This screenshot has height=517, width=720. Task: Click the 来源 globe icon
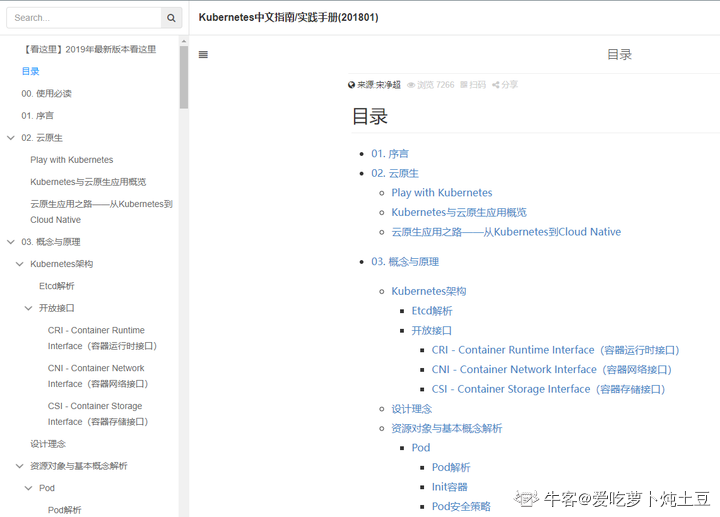click(351, 85)
